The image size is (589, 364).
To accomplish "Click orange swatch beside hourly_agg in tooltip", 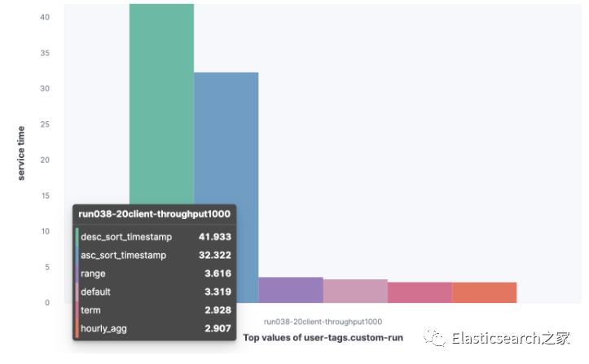I will [77, 327].
